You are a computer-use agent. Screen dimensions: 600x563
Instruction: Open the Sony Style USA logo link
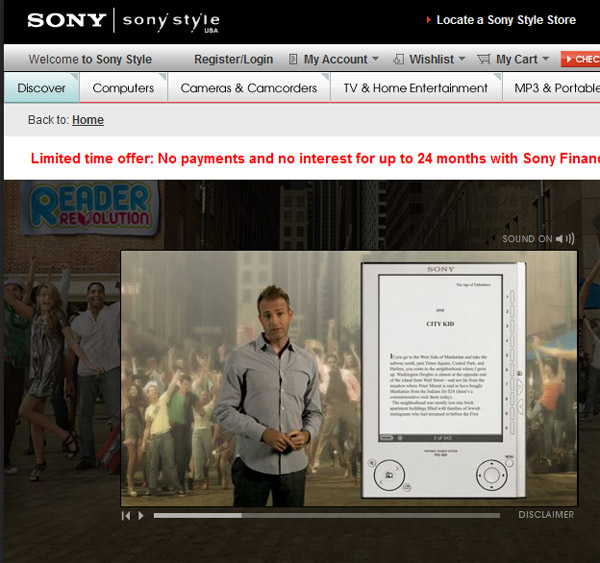(x=171, y=22)
